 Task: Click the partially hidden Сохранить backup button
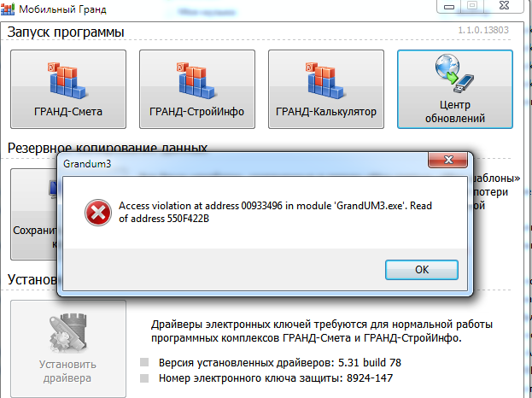(34, 214)
